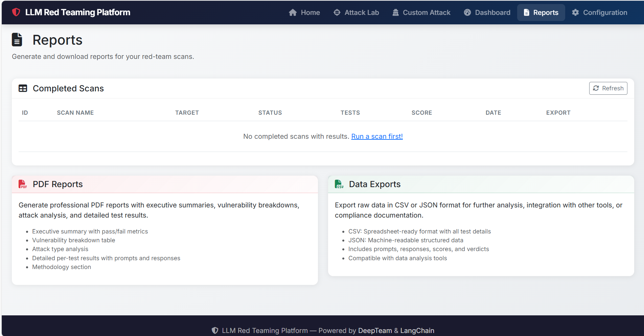Click the TESTS column header

pyautogui.click(x=350, y=113)
